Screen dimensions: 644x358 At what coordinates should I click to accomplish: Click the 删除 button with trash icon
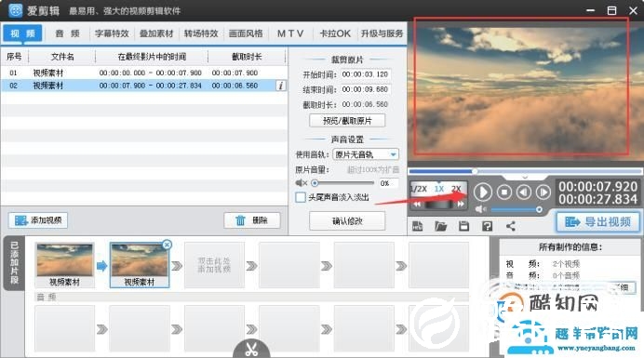point(252,220)
